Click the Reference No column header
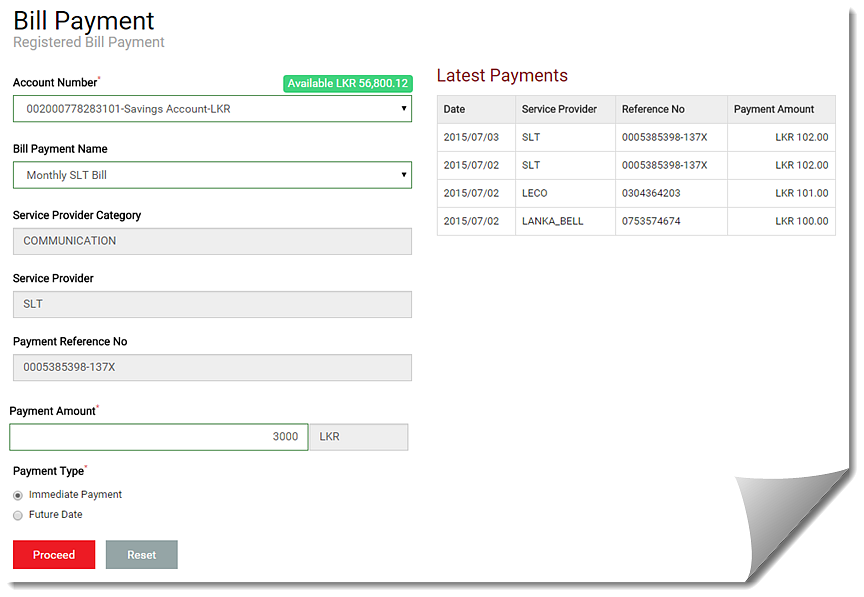864x597 pixels. [x=671, y=109]
